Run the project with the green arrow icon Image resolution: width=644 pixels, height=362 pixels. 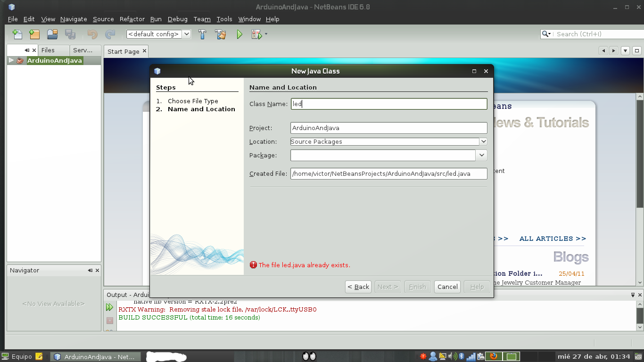[239, 34]
